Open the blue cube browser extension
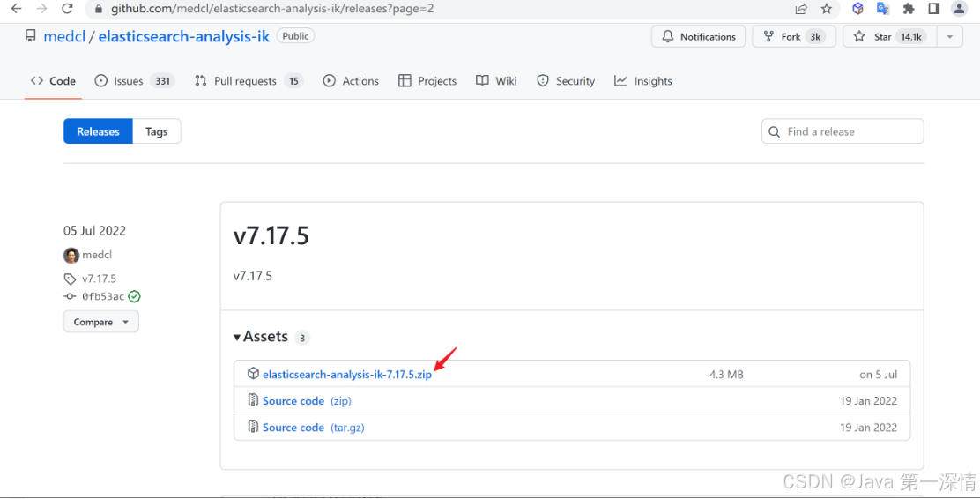Image resolution: width=980 pixels, height=499 pixels. (857, 8)
